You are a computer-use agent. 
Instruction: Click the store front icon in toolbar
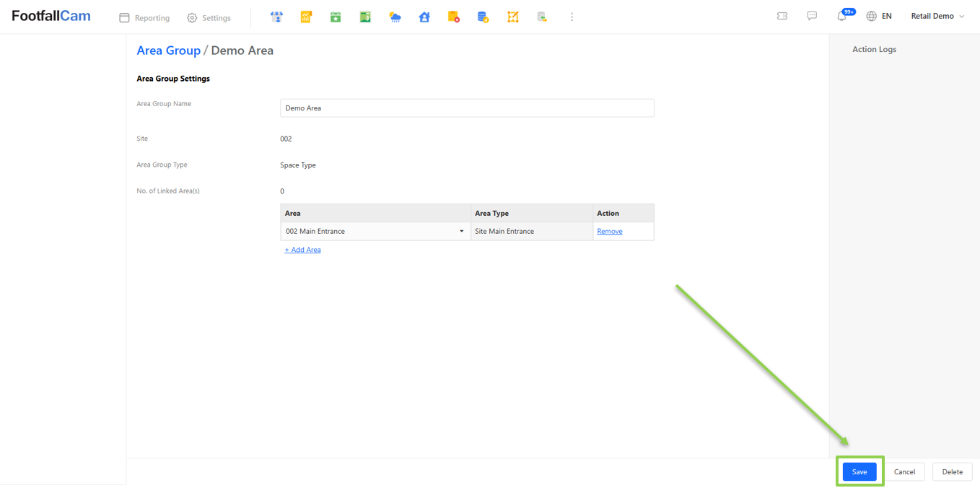click(x=276, y=17)
